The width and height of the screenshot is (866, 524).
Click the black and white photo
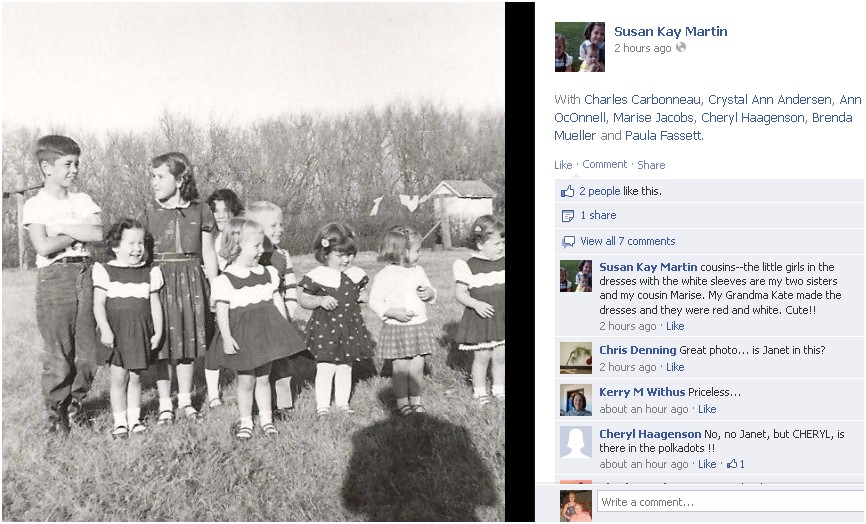coord(254,262)
